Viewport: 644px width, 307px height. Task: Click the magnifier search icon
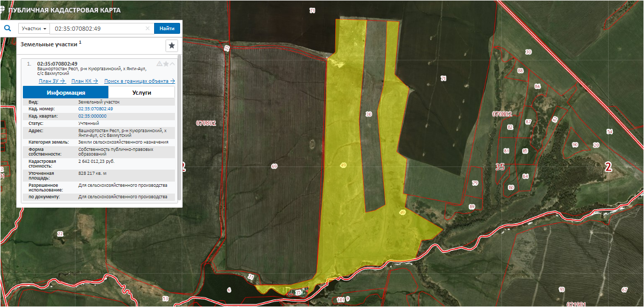(x=8, y=29)
